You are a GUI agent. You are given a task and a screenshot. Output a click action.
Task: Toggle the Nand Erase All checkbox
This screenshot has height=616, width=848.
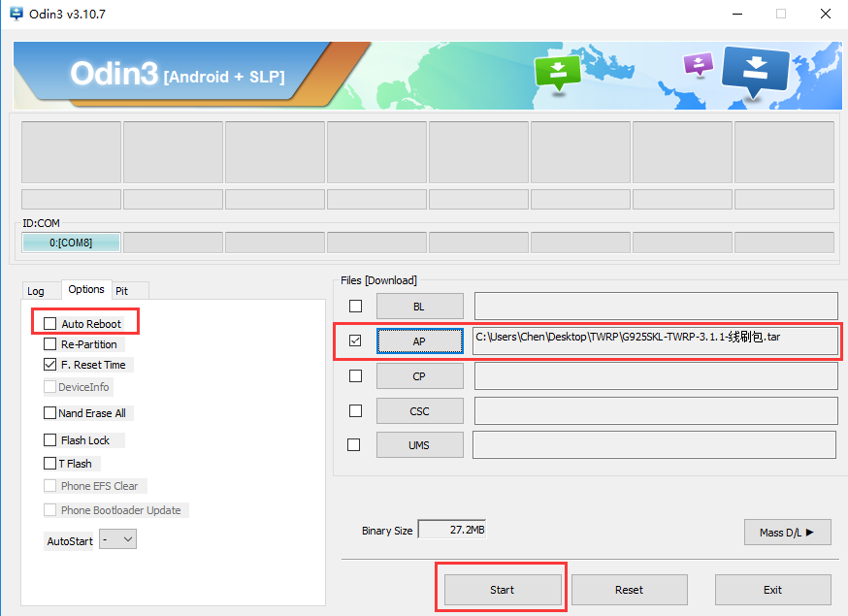tap(49, 413)
